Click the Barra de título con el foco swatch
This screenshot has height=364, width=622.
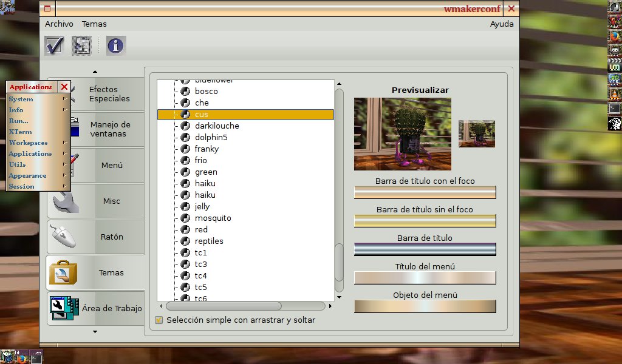point(425,192)
